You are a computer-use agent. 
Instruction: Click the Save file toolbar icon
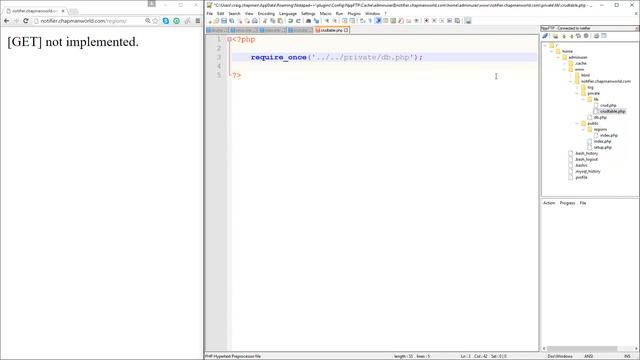click(224, 21)
